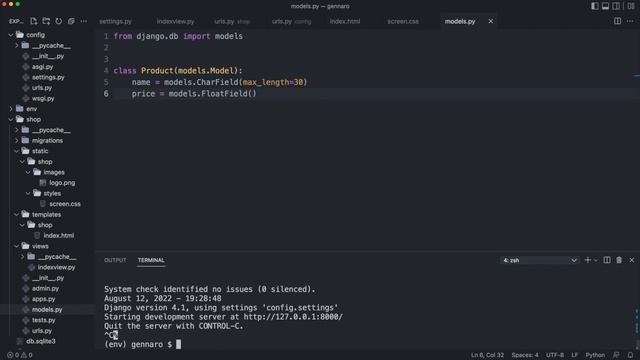Close the terminal panel
Viewport: 640px width, 360px height.
[632, 260]
